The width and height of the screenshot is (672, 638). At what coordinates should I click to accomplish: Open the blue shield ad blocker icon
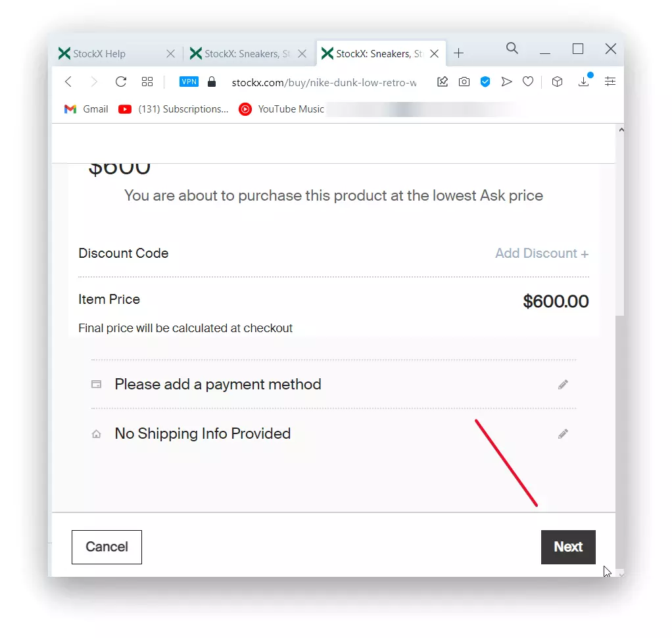click(x=485, y=82)
